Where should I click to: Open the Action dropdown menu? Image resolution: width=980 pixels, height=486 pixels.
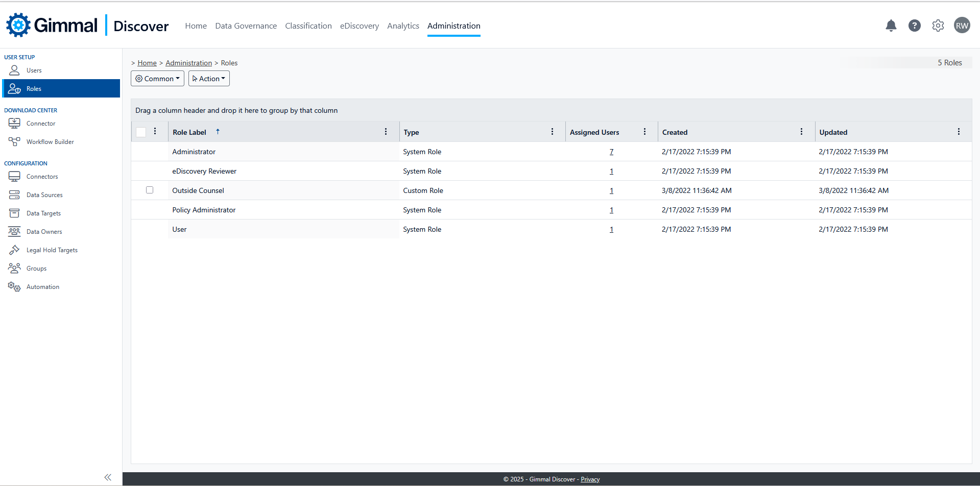point(209,79)
